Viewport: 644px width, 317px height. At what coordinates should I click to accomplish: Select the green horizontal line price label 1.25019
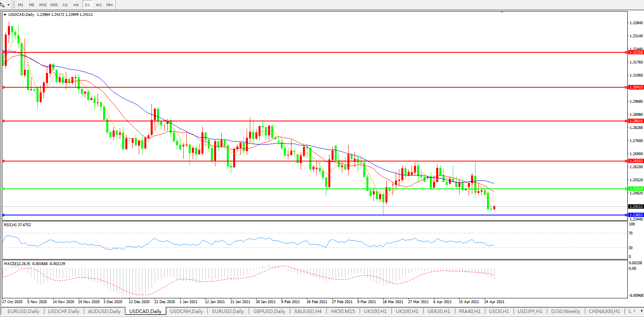636,189
